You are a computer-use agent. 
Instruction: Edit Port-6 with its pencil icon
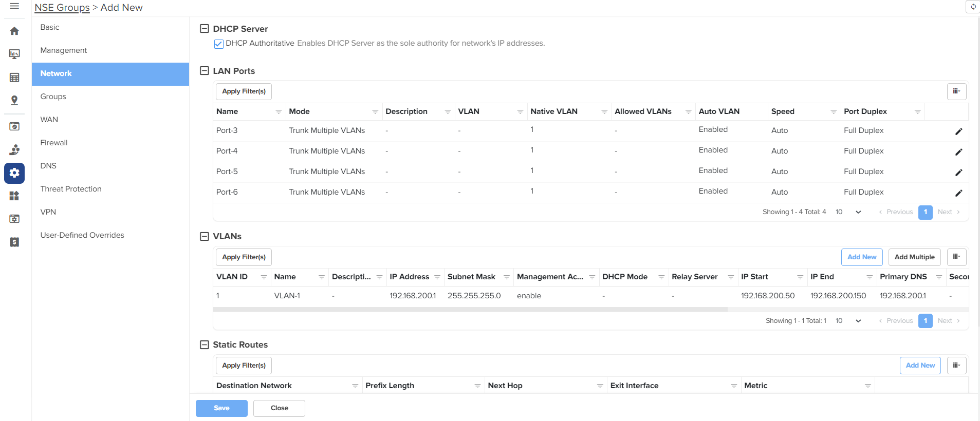[958, 193]
